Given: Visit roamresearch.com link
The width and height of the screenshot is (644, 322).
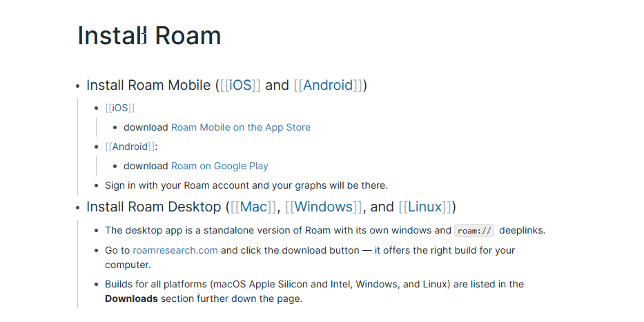Looking at the screenshot, I should [175, 250].
